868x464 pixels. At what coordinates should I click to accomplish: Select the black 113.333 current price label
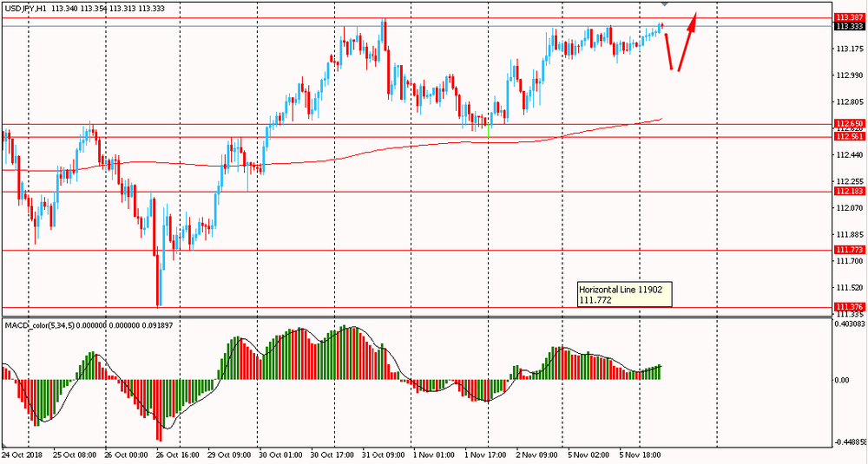(x=850, y=26)
